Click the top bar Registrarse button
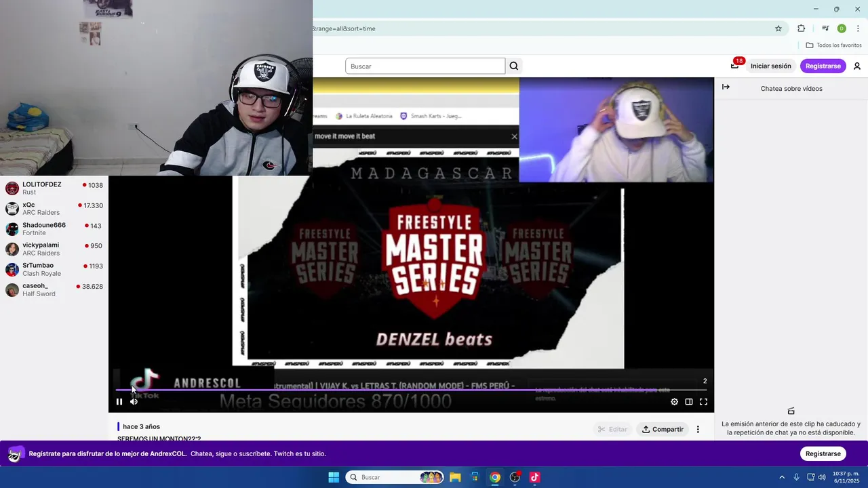 tap(823, 66)
